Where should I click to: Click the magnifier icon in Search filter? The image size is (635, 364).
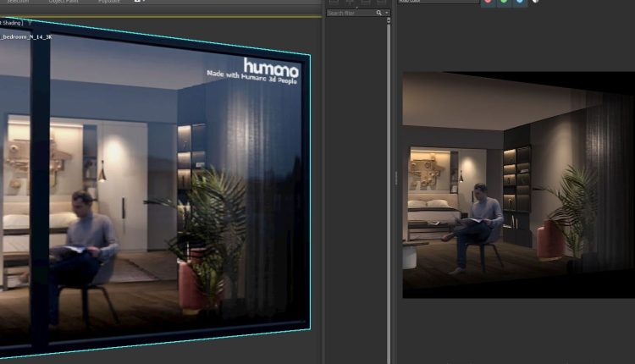[379, 14]
